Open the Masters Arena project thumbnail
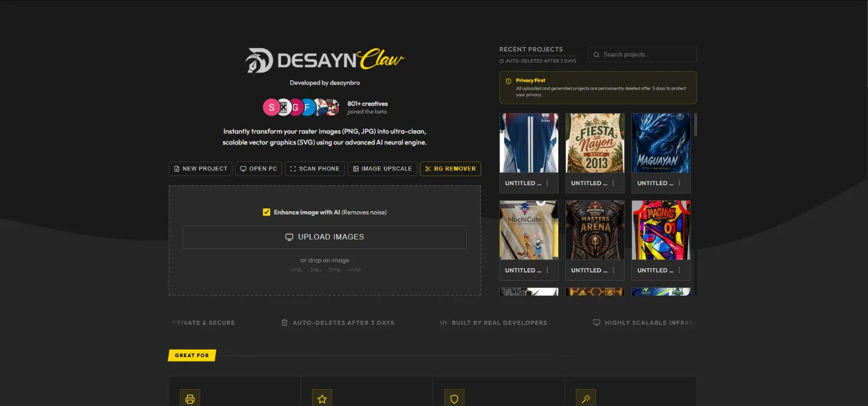The width and height of the screenshot is (868, 406). tap(595, 230)
